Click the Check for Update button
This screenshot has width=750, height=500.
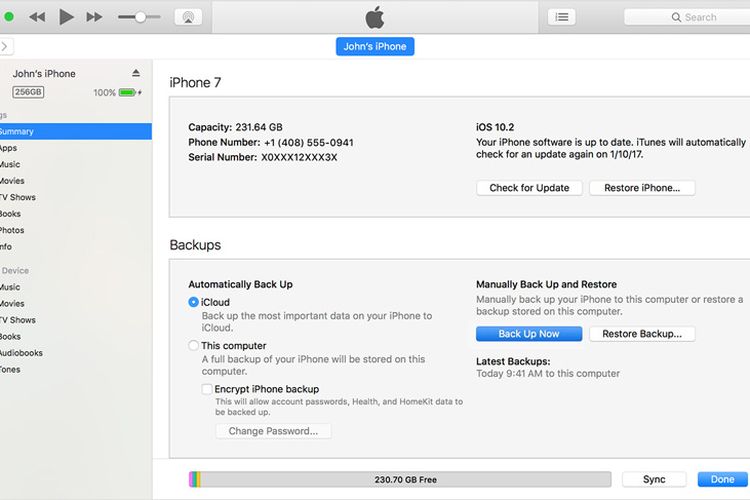[529, 188]
